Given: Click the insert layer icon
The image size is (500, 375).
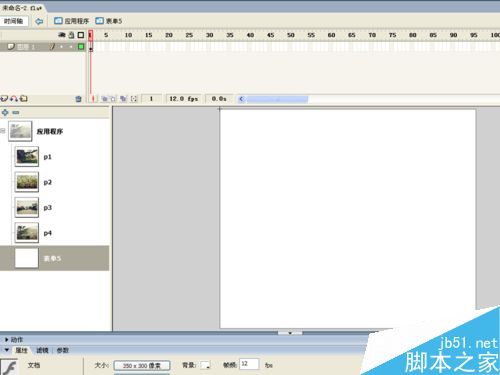Looking at the screenshot, I should (x=4, y=99).
